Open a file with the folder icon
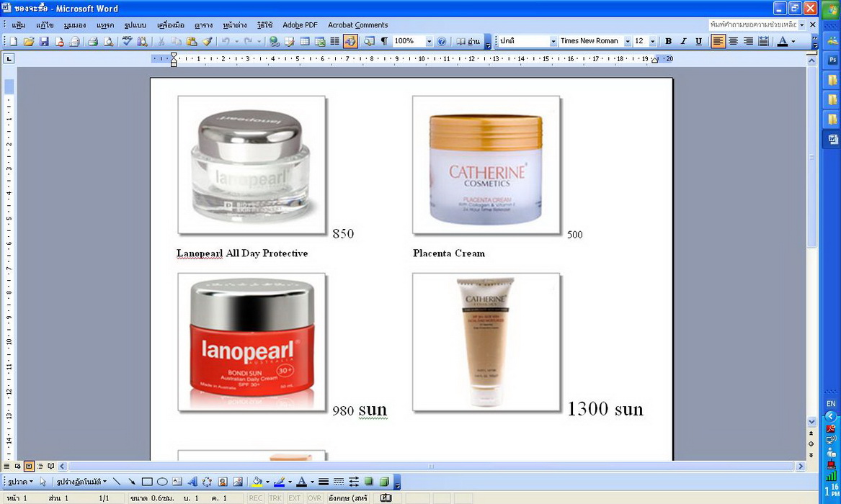 pyautogui.click(x=29, y=41)
